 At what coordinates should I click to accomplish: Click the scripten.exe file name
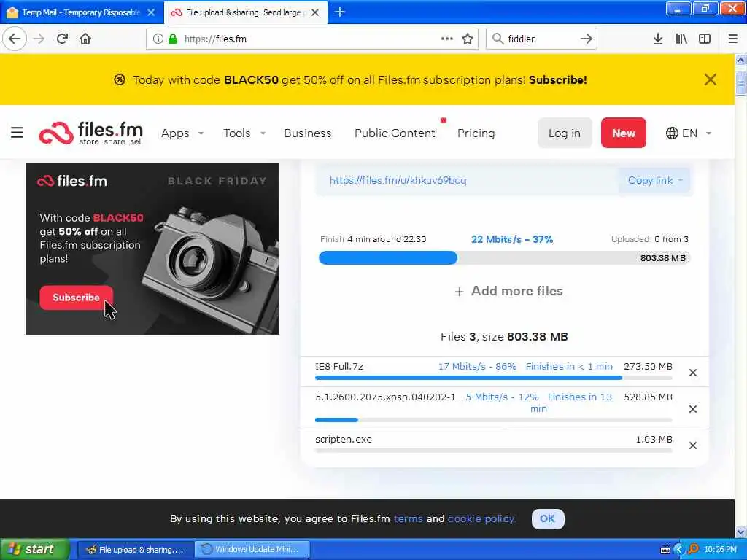click(344, 439)
